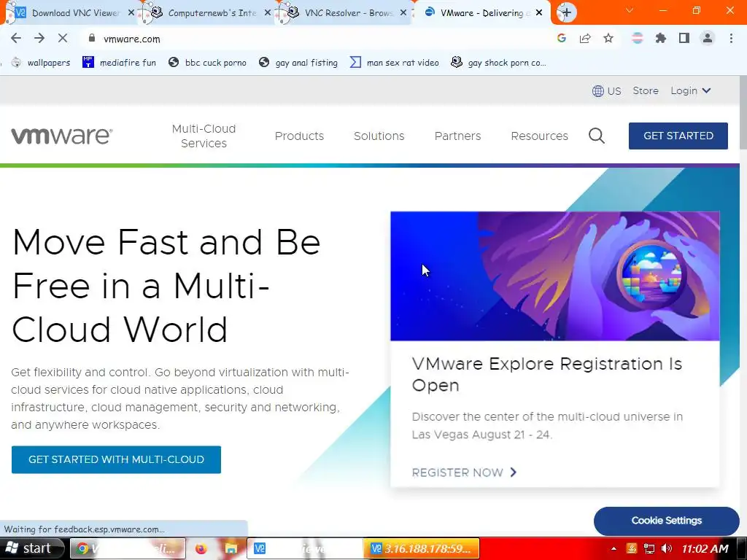The width and height of the screenshot is (747, 560).
Task: Open Firefox from the taskbar
Action: pos(201,549)
